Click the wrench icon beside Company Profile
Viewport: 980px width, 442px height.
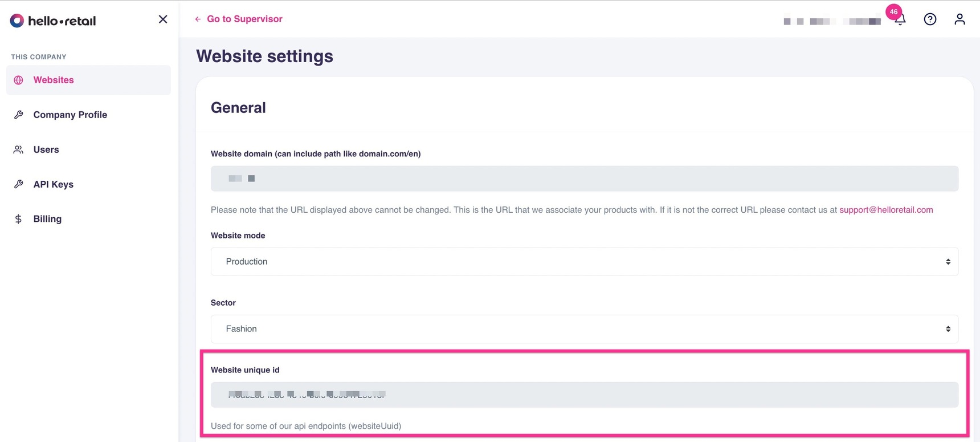[19, 115]
